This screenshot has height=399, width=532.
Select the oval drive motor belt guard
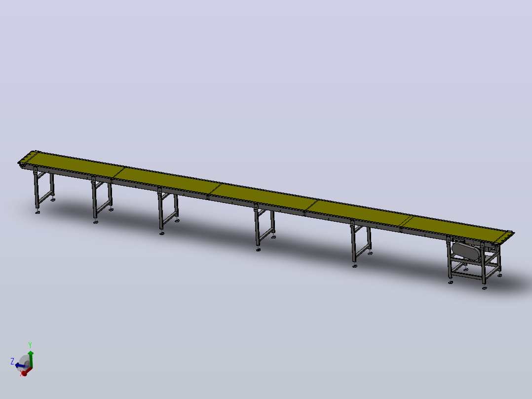coord(467,252)
